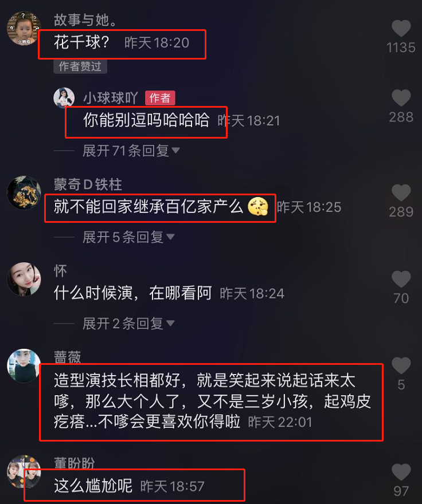
Task: Like the 花千球? comment with 1135 likes
Action: click(x=401, y=28)
